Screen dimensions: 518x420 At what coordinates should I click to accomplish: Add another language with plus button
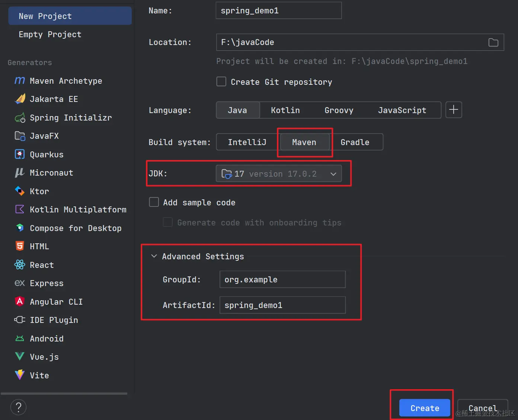tap(454, 110)
